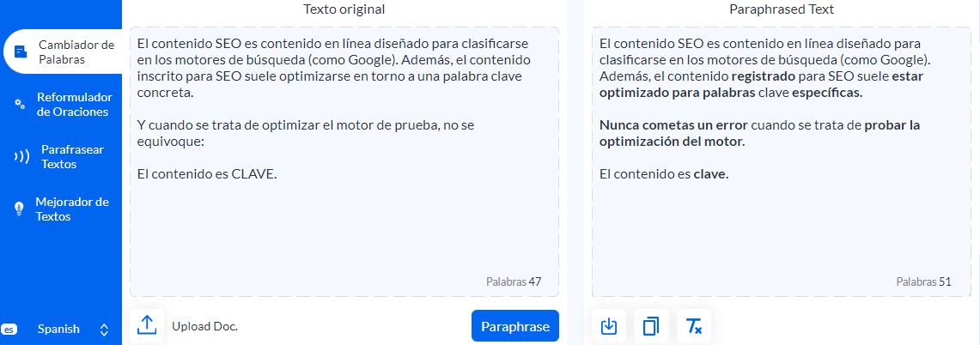Click bold phrase 'optimización del motor.'
Image resolution: width=980 pixels, height=345 pixels.
[672, 142]
